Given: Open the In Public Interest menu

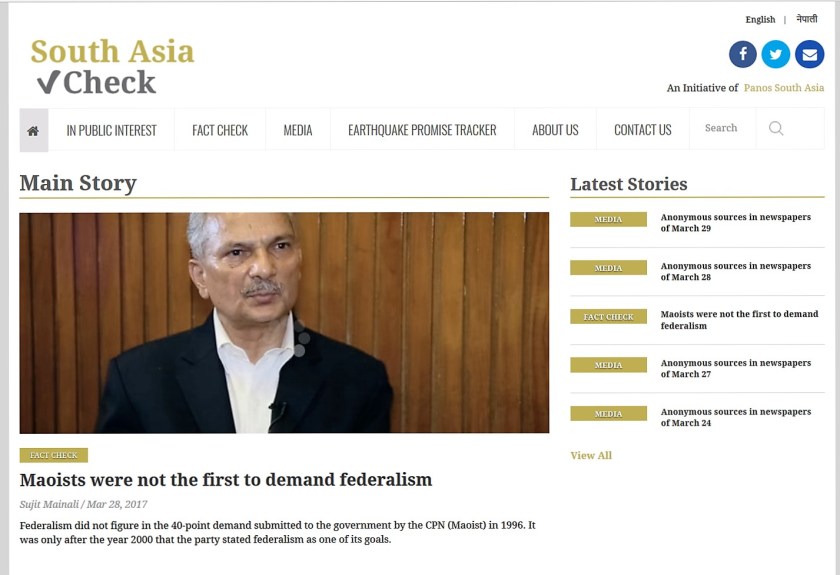Looking at the screenshot, I should [111, 130].
